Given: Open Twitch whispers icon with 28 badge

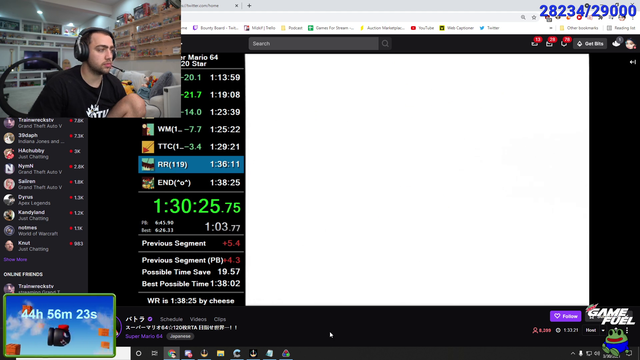Looking at the screenshot, I should click(x=549, y=43).
